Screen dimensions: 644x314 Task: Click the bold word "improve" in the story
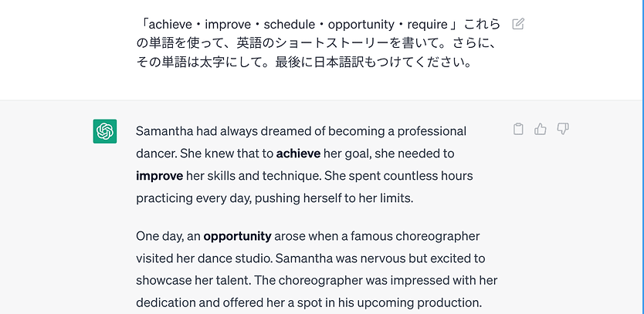pyautogui.click(x=159, y=176)
